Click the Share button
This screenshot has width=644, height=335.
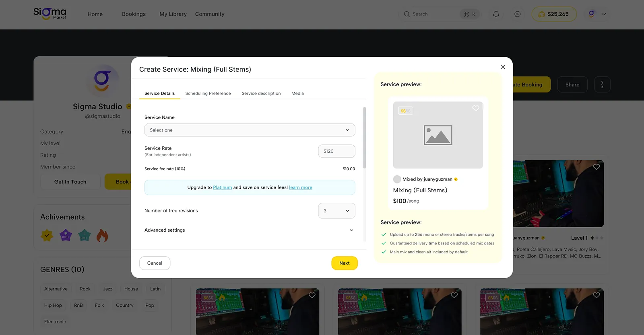572,84
